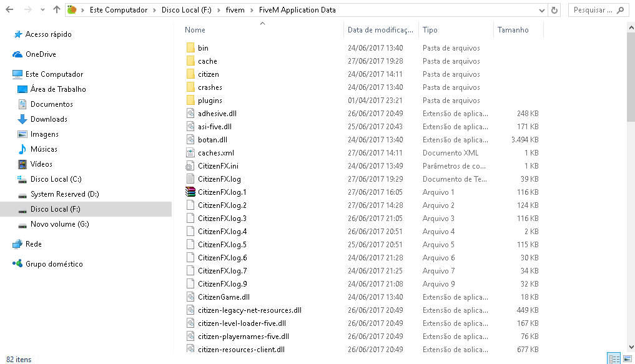Select CitizenFX.log.2 file icon
Screen dimensions: 635x364
[190, 205]
